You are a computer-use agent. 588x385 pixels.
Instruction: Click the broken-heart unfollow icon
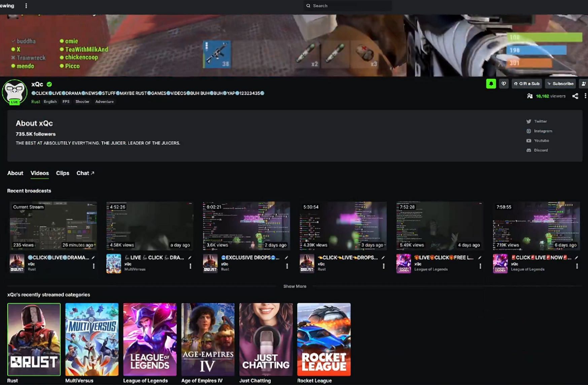(504, 84)
